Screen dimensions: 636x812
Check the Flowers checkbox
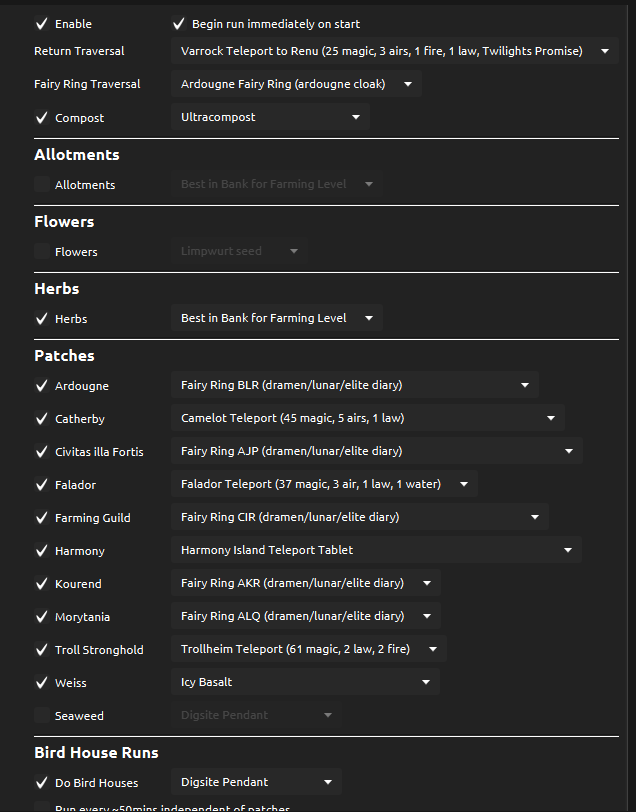[x=41, y=252]
